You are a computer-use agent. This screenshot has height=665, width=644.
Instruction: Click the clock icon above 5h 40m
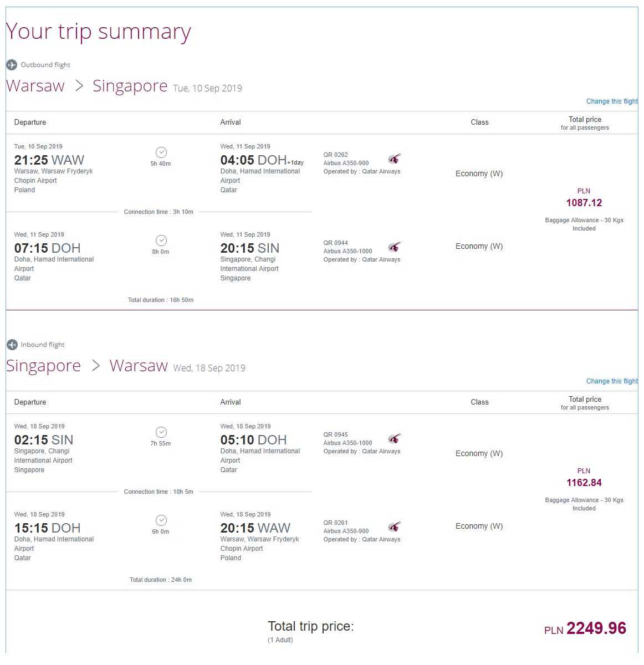point(161,152)
